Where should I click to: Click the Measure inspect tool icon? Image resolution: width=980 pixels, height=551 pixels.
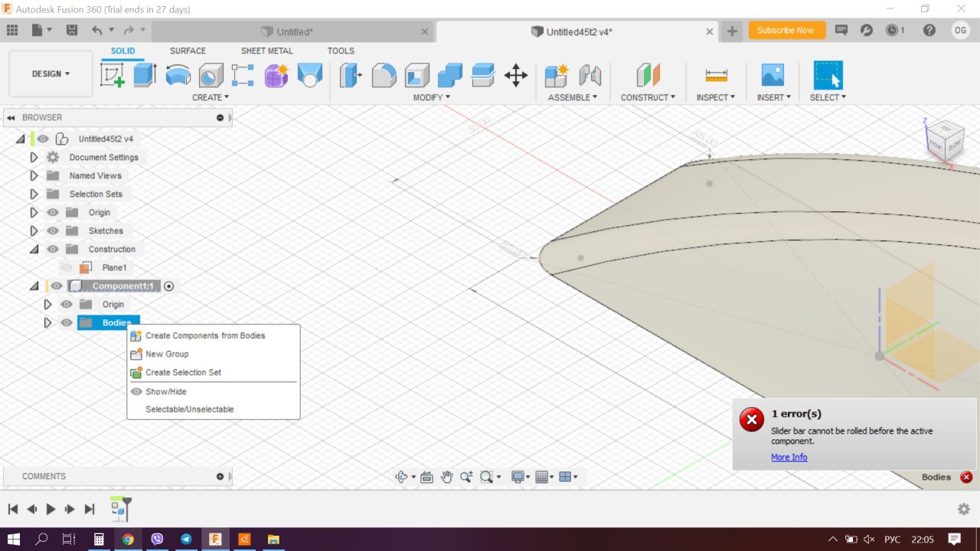coord(716,75)
